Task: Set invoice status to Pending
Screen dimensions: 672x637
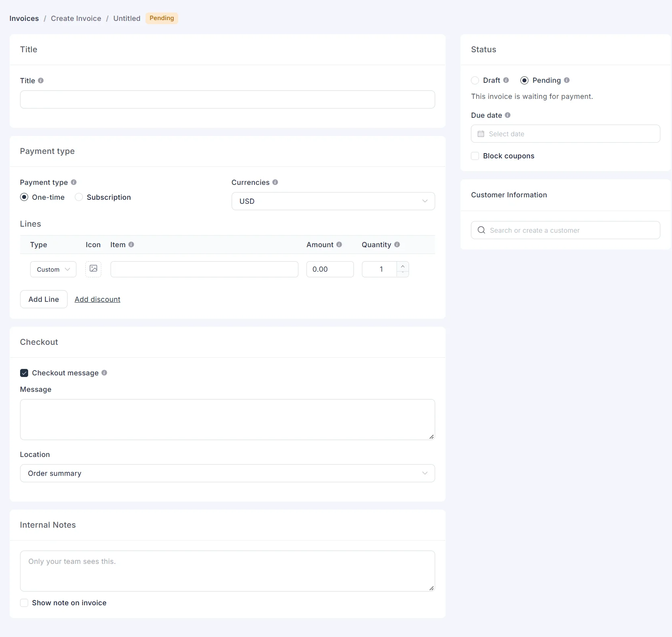Action: [524, 80]
